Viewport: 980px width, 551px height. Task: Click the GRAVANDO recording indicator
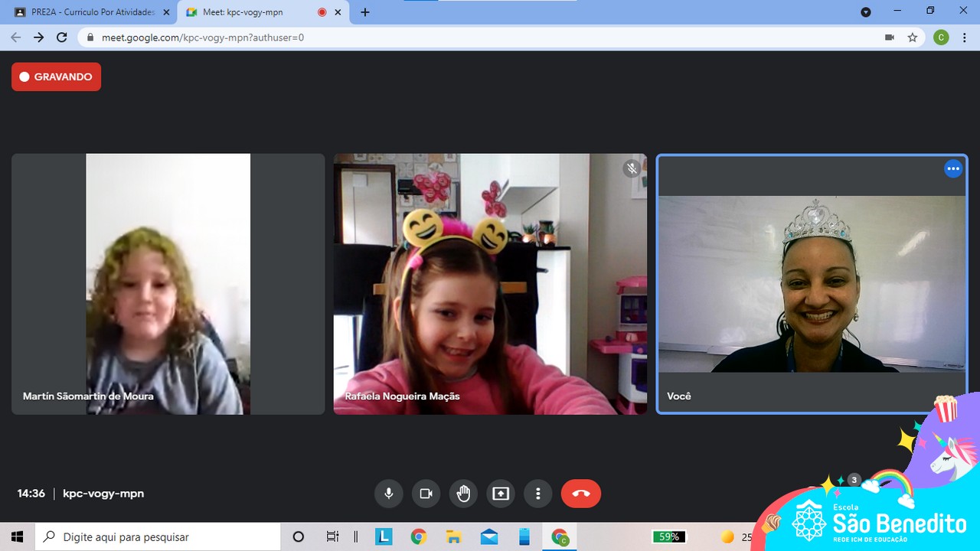(x=56, y=77)
